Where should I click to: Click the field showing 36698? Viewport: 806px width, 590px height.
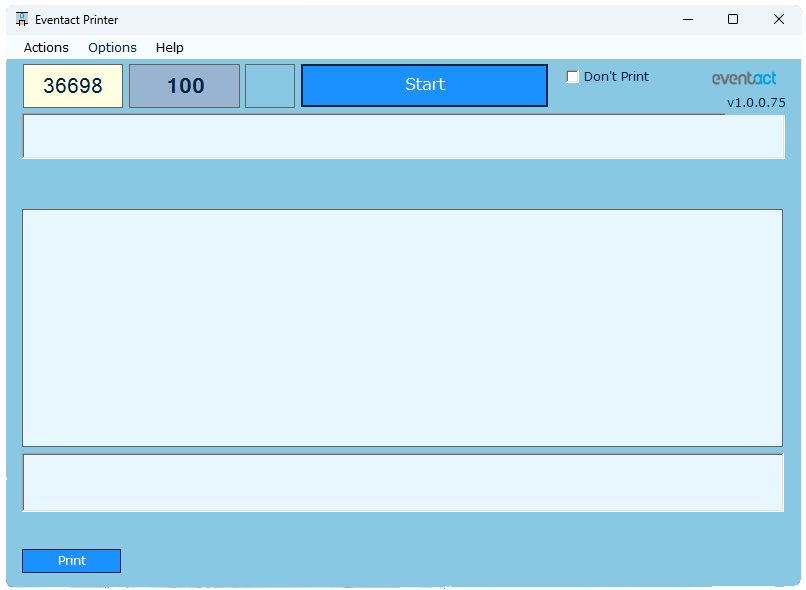pyautogui.click(x=73, y=86)
